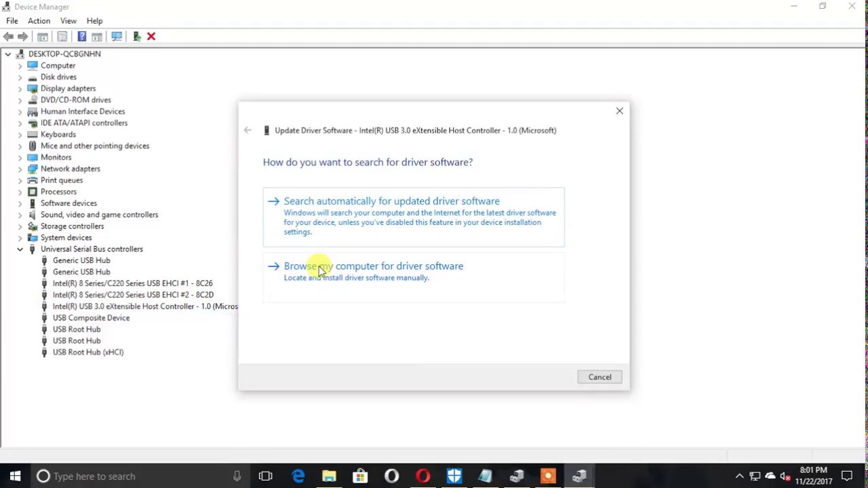Click the Back arrow in Device Manager toolbar
Viewport: 868px width, 488px height.
click(x=8, y=37)
